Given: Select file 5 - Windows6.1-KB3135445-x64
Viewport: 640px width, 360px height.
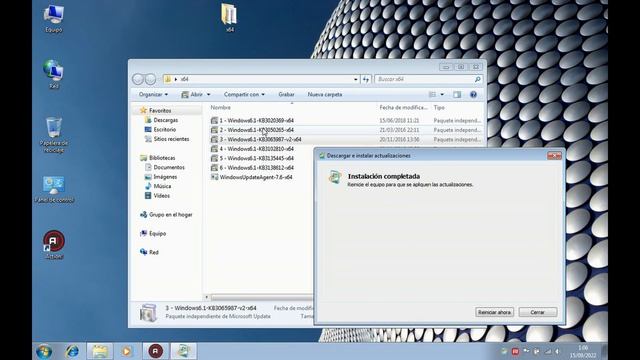Looking at the screenshot, I should pos(252,158).
